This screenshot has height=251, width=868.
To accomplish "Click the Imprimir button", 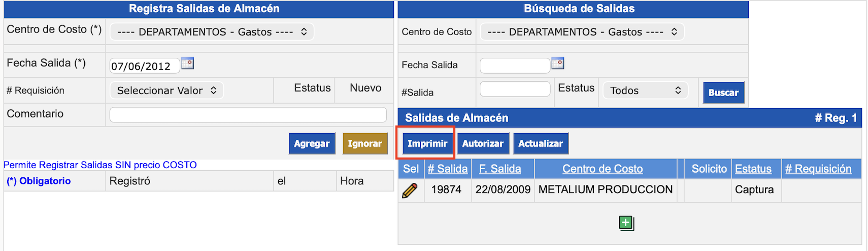I will point(427,143).
